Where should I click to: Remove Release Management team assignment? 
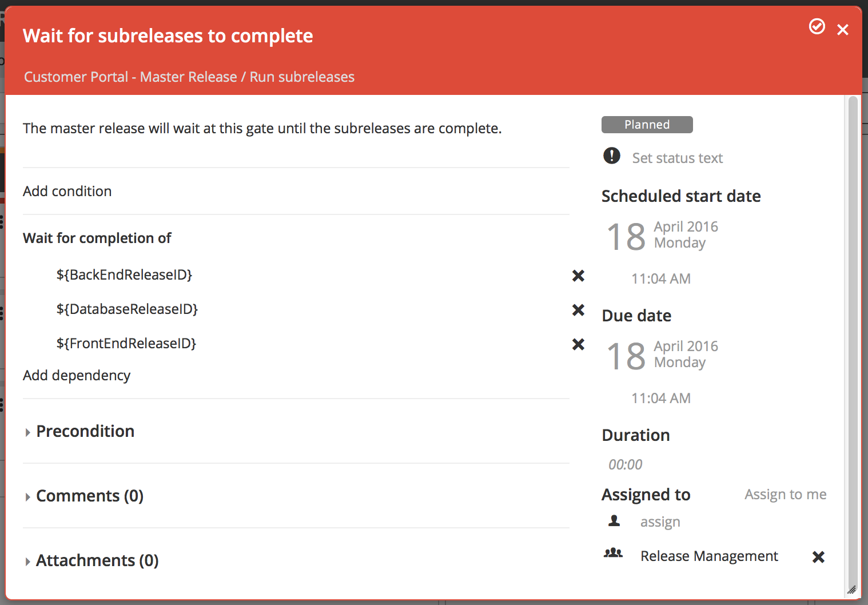[x=818, y=557]
